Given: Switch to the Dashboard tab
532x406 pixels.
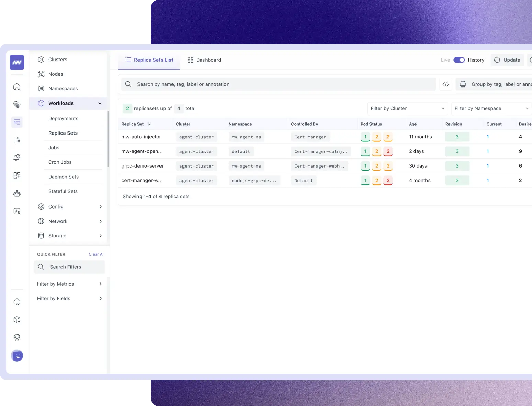Looking at the screenshot, I should tap(204, 60).
